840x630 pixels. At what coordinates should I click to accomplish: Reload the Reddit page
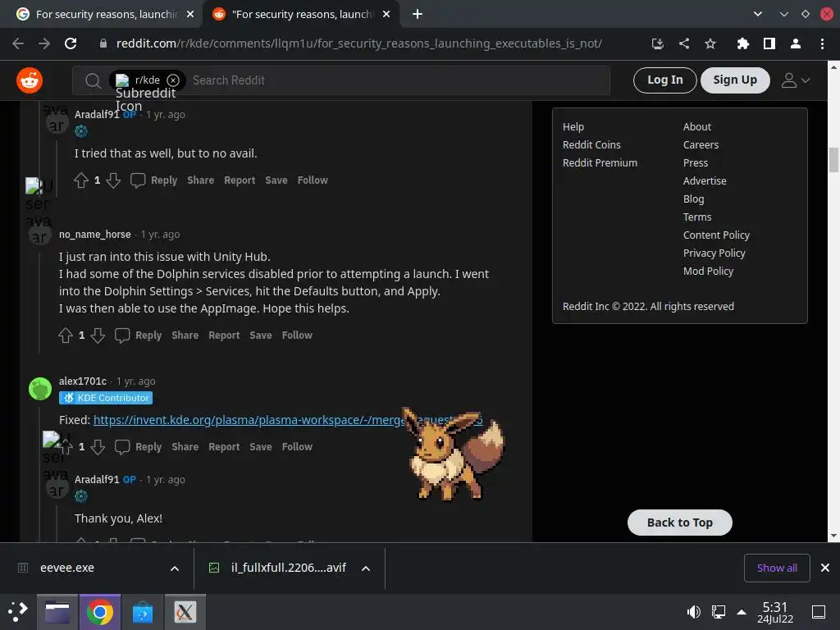71,43
